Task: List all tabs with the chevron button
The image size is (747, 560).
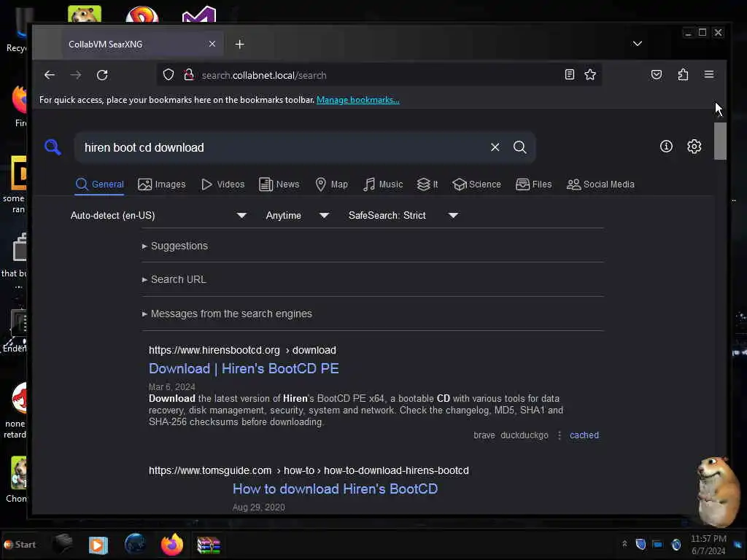Action: pos(638,44)
